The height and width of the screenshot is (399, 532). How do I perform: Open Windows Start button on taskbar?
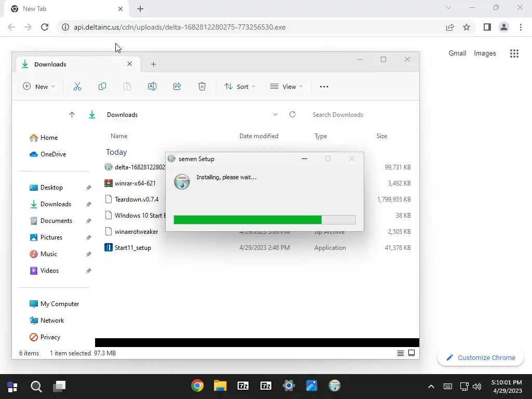[x=12, y=387]
